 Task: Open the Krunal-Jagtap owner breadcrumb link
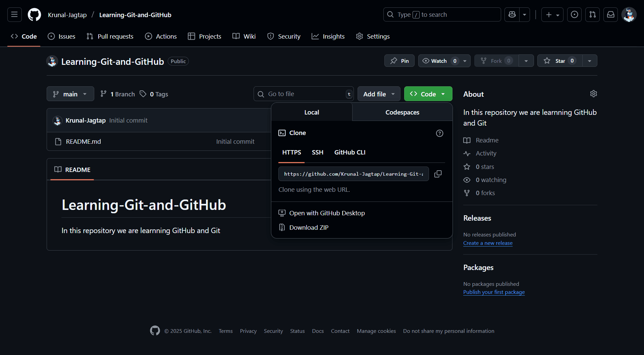click(x=67, y=15)
